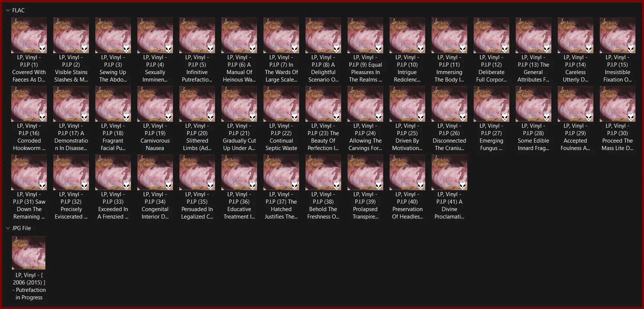Viewport: 644px width, 309px height.
Task: Select the P.I.P (34) Congenital Interior file icon
Action: pyautogui.click(x=155, y=172)
